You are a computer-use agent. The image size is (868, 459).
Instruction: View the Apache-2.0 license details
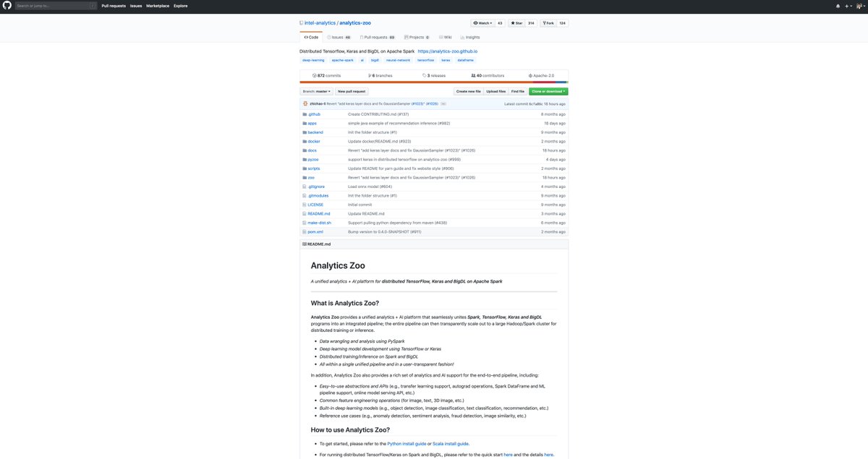point(542,74)
